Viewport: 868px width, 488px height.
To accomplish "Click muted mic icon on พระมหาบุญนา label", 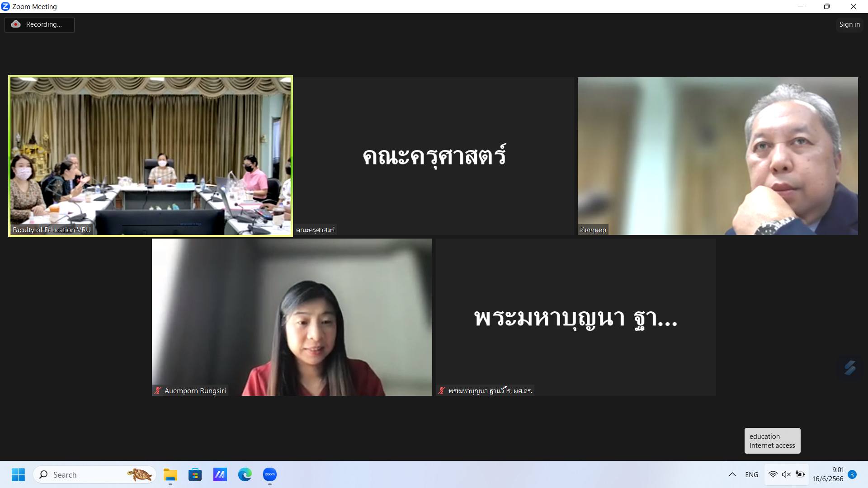I will [x=442, y=390].
